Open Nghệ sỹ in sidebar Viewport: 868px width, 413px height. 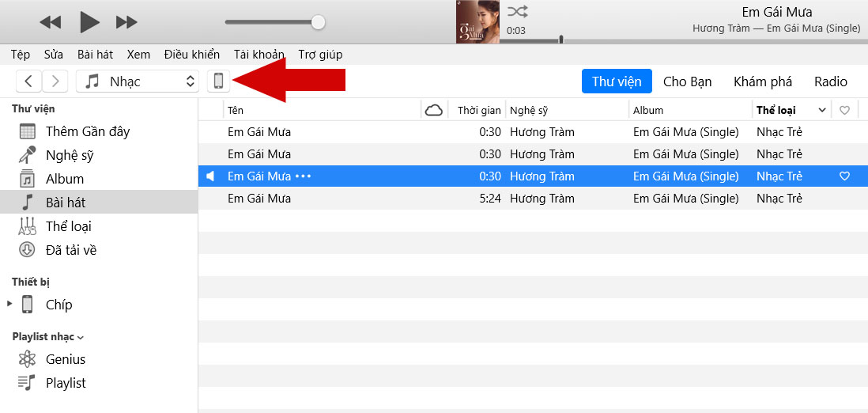point(70,155)
